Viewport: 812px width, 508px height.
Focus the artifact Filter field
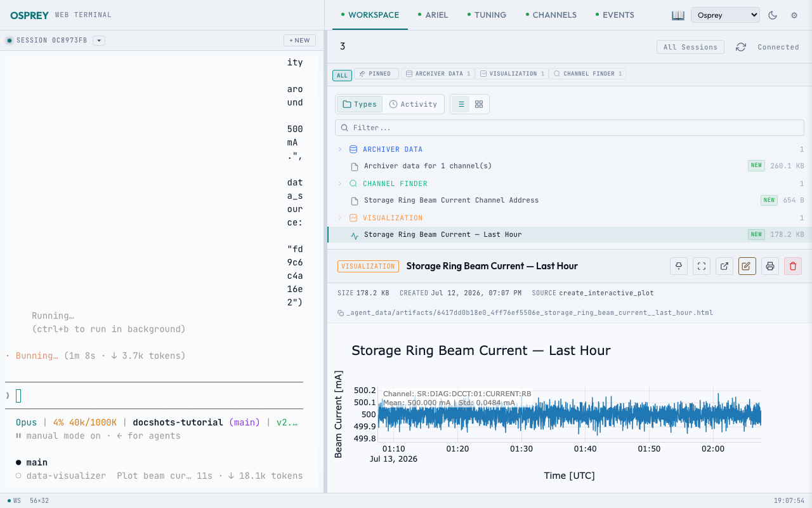[570, 128]
